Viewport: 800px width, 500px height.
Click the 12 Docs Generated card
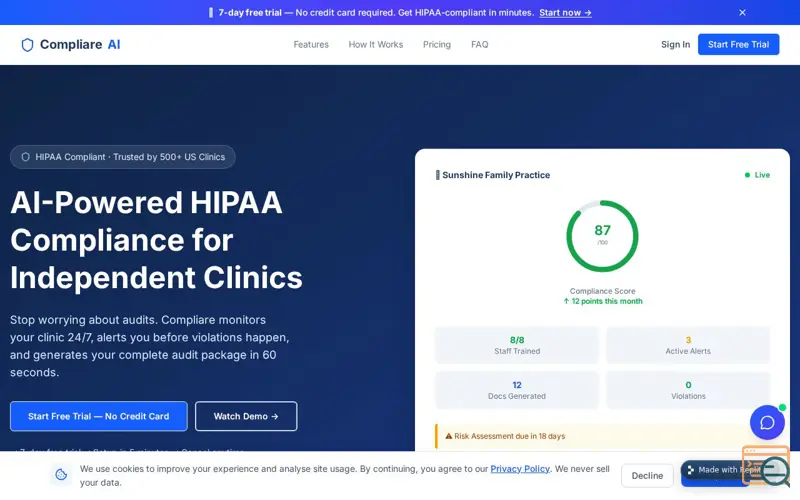click(517, 390)
